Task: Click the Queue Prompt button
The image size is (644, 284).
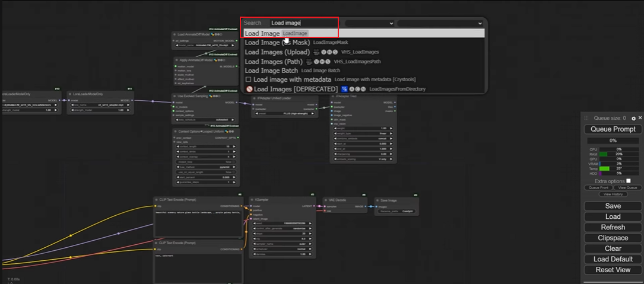Action: (613, 129)
